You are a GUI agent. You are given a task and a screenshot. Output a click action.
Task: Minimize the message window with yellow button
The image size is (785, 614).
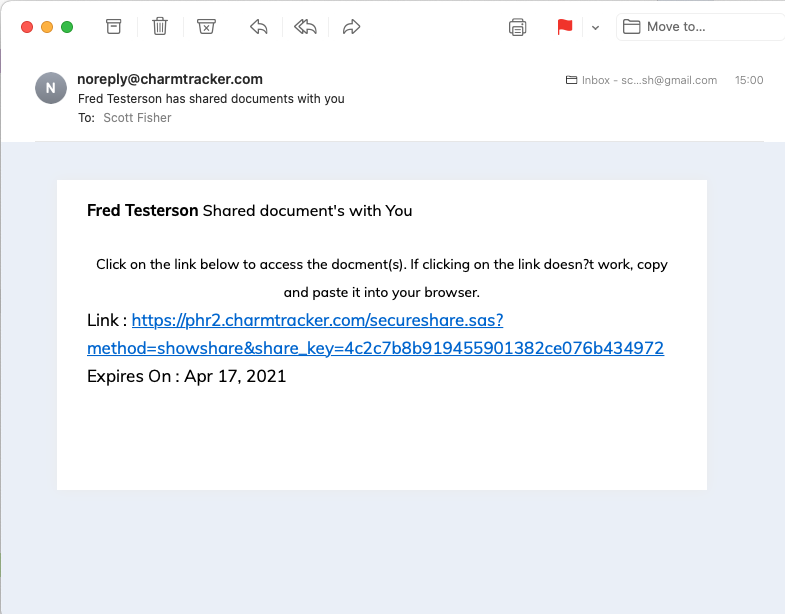47,27
